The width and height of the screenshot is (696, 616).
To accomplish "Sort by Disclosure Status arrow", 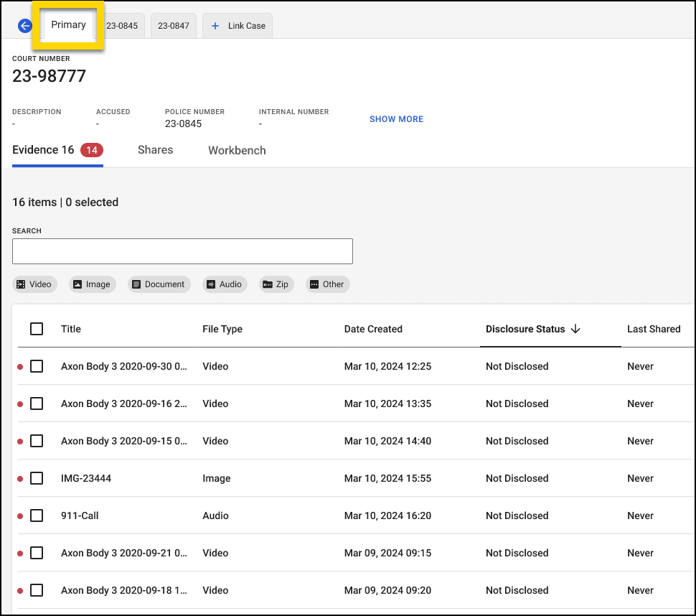I will 575,329.
